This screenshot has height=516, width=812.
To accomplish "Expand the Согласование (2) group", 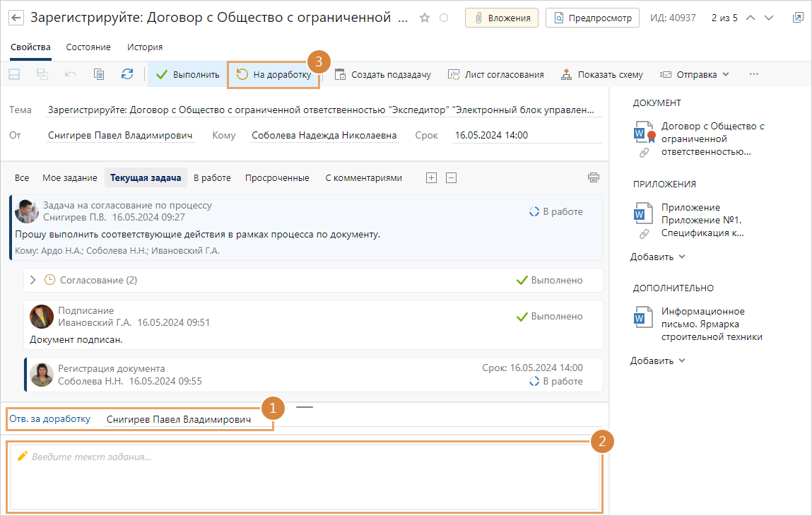I will 33,280.
